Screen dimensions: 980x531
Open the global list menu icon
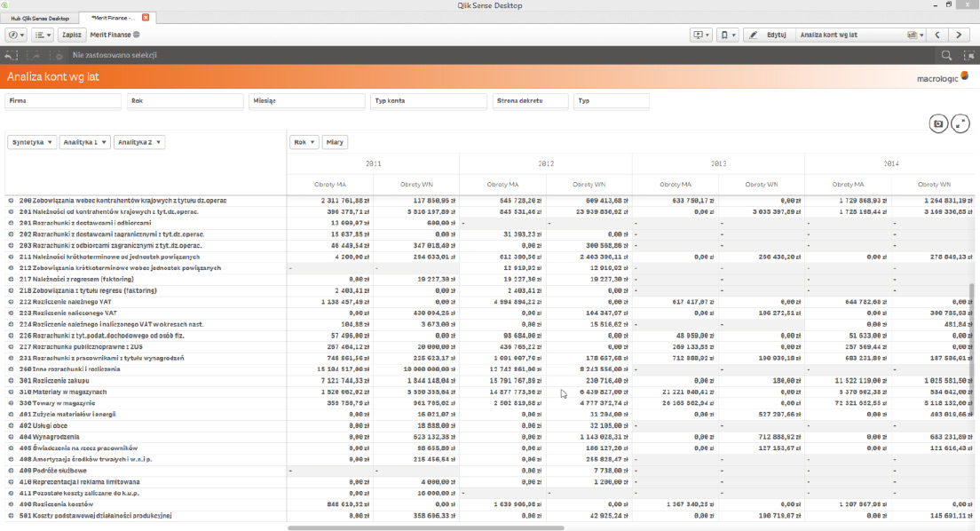(42, 35)
